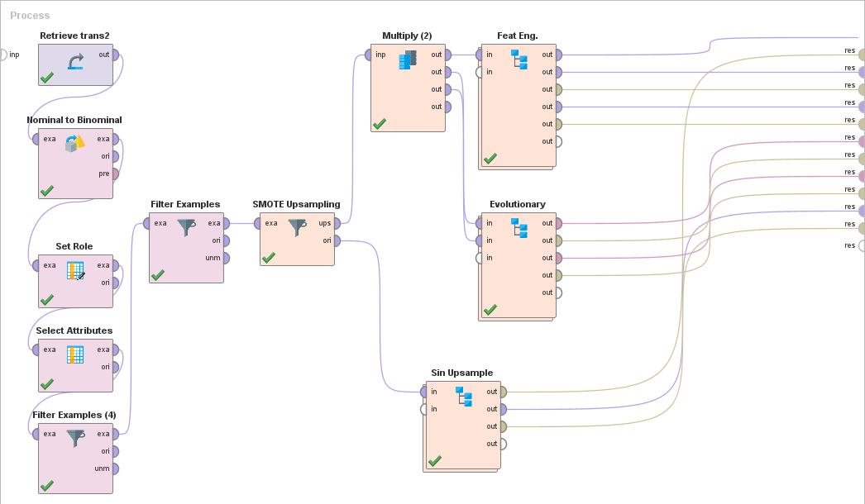The image size is (865, 504).
Task: Select the Sin Upsample subprocess icon
Action: click(x=463, y=396)
